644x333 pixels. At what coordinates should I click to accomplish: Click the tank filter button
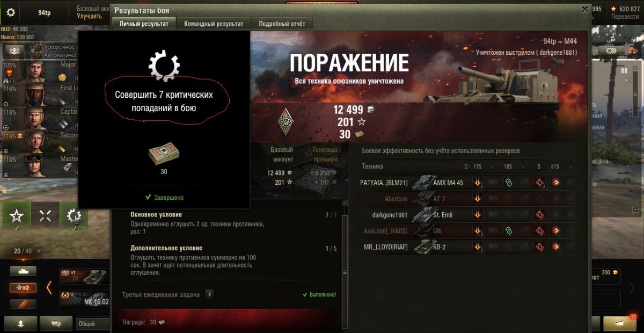point(23,271)
